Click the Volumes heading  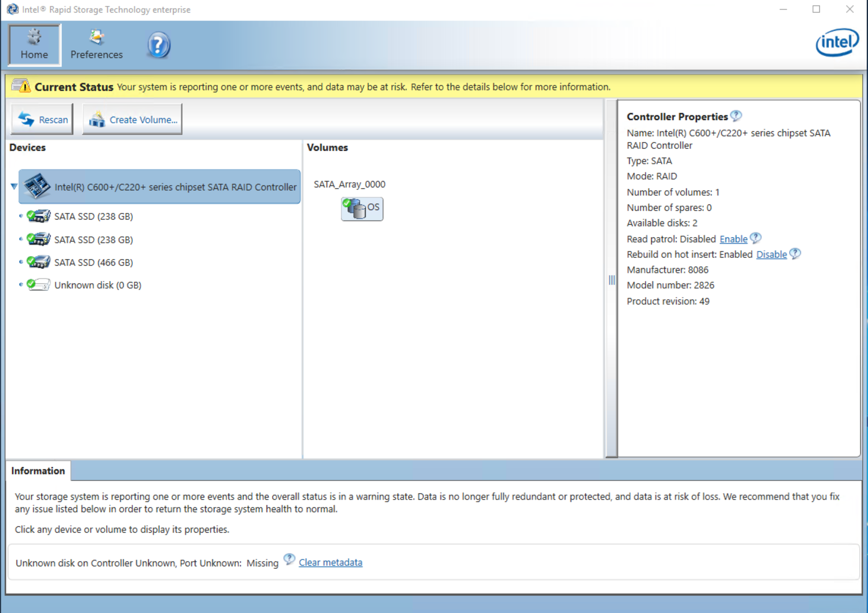328,147
